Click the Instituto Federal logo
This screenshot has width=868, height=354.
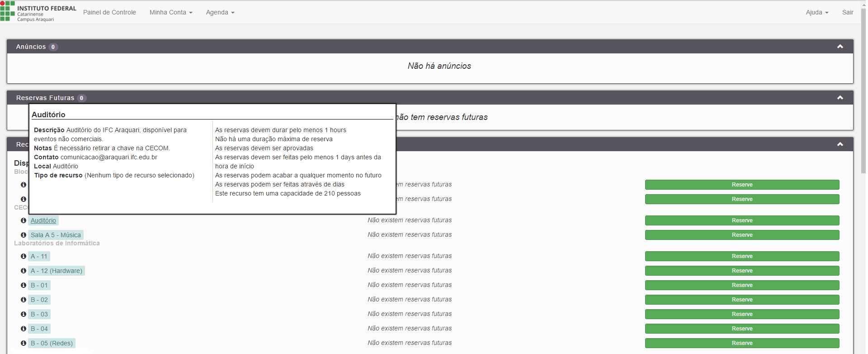tap(38, 12)
